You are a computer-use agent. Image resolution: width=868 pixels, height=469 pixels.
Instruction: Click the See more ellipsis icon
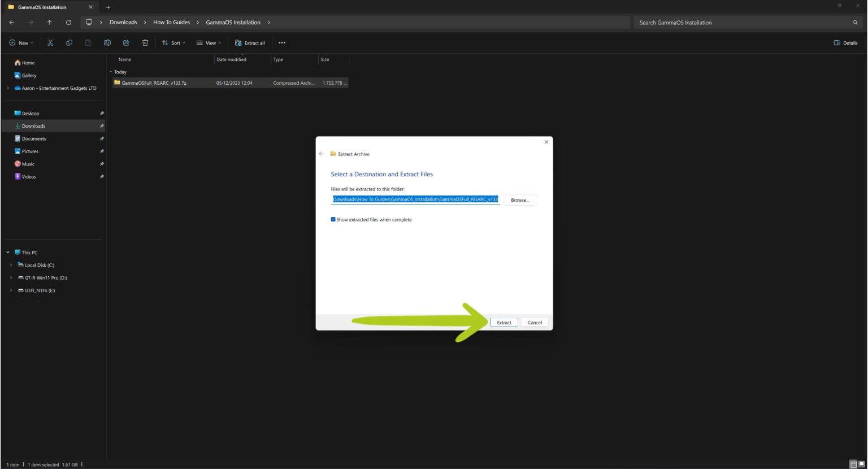coord(281,42)
